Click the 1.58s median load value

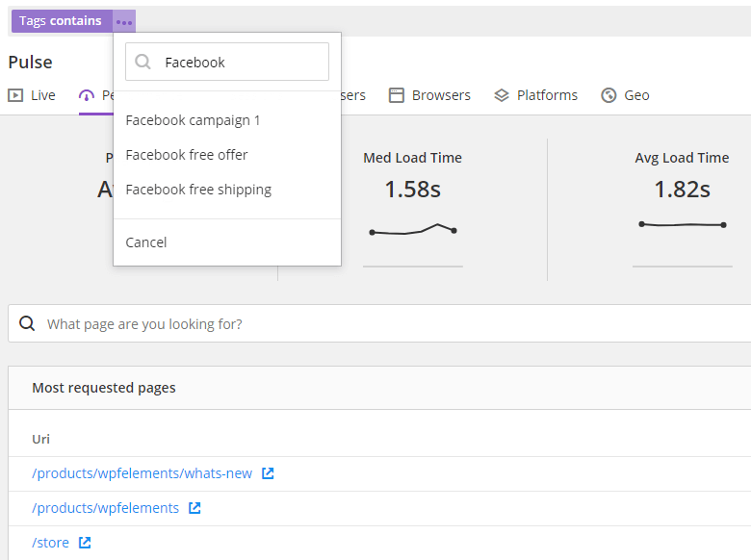(x=413, y=189)
